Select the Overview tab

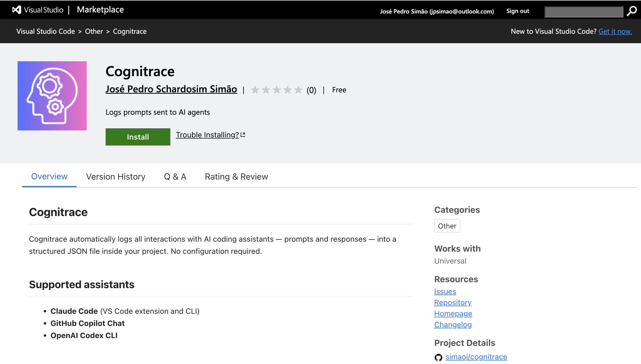pyautogui.click(x=49, y=177)
